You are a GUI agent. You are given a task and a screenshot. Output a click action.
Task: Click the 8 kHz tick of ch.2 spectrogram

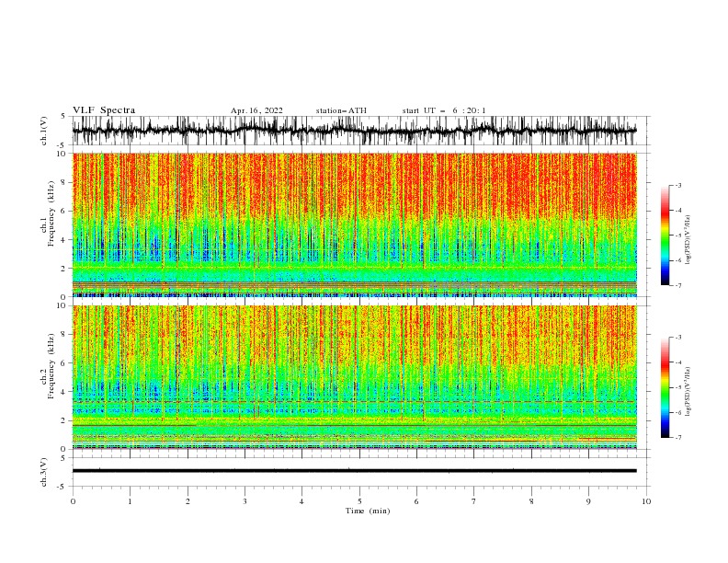pyautogui.click(x=64, y=335)
